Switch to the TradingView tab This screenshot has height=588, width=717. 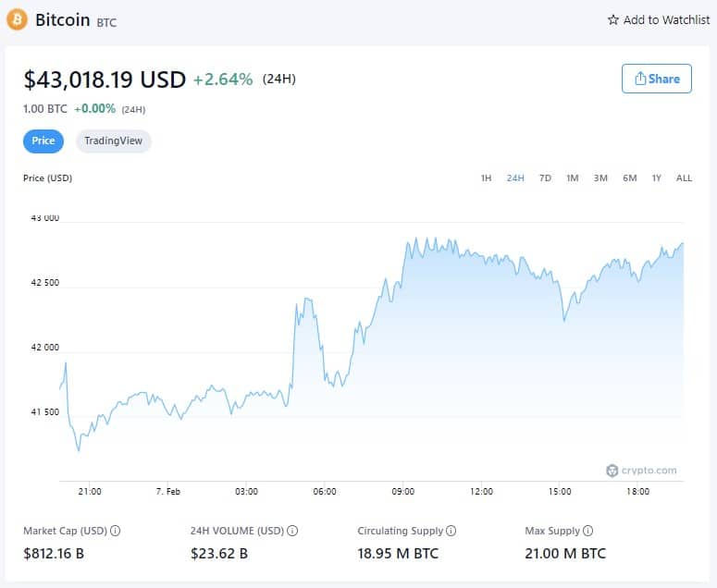click(x=114, y=141)
